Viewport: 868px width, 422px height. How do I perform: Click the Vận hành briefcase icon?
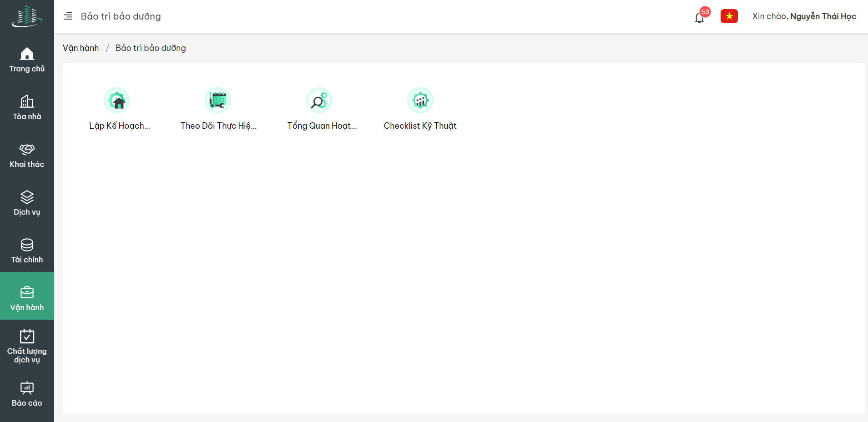pos(27,292)
